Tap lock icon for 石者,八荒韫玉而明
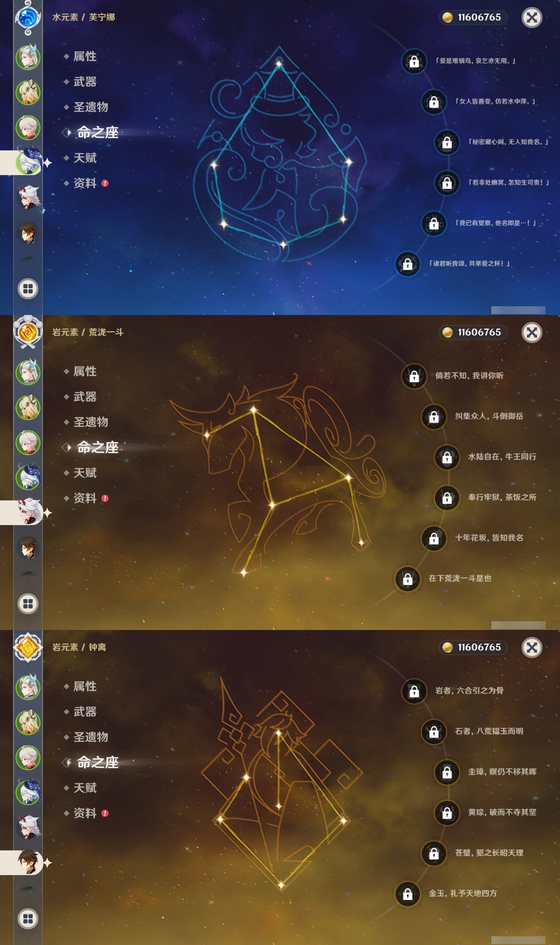Screen dimensions: 560x945 [434, 731]
